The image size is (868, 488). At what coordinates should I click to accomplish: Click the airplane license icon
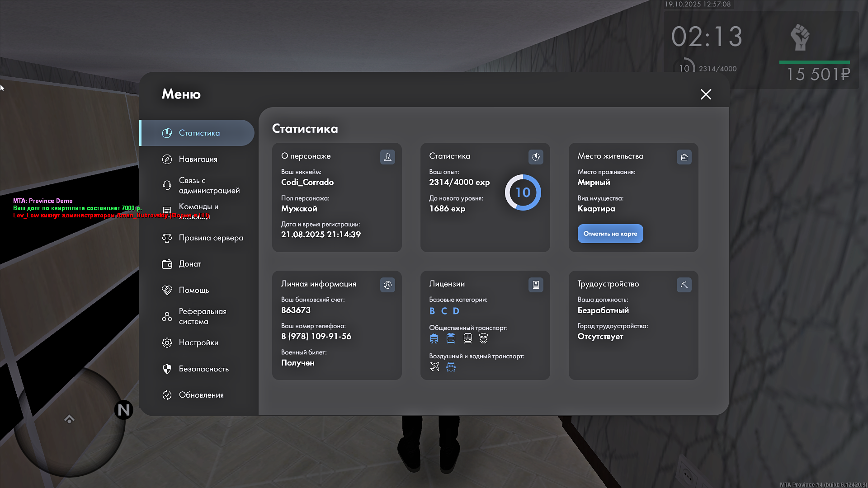[x=434, y=367]
